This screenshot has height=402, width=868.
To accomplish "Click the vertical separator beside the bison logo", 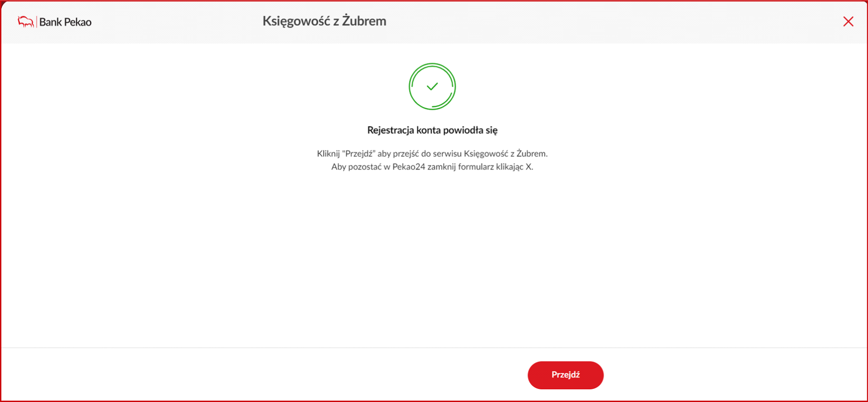I will (37, 22).
